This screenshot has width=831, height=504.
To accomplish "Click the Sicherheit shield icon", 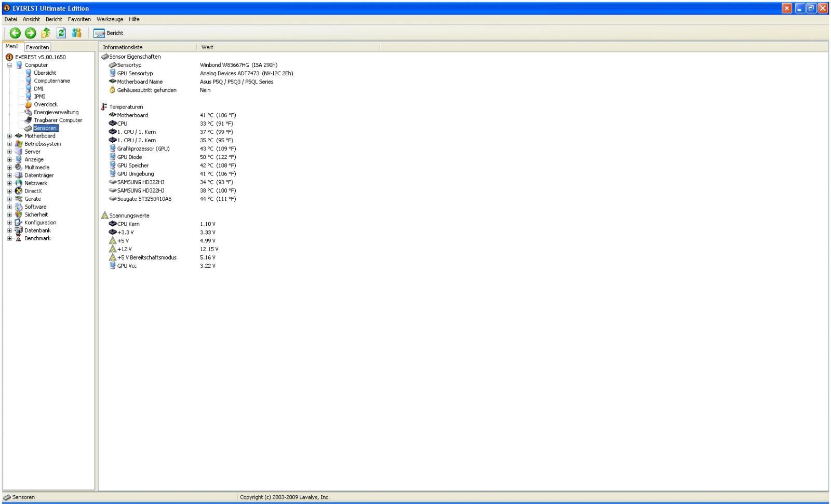I will (19, 215).
